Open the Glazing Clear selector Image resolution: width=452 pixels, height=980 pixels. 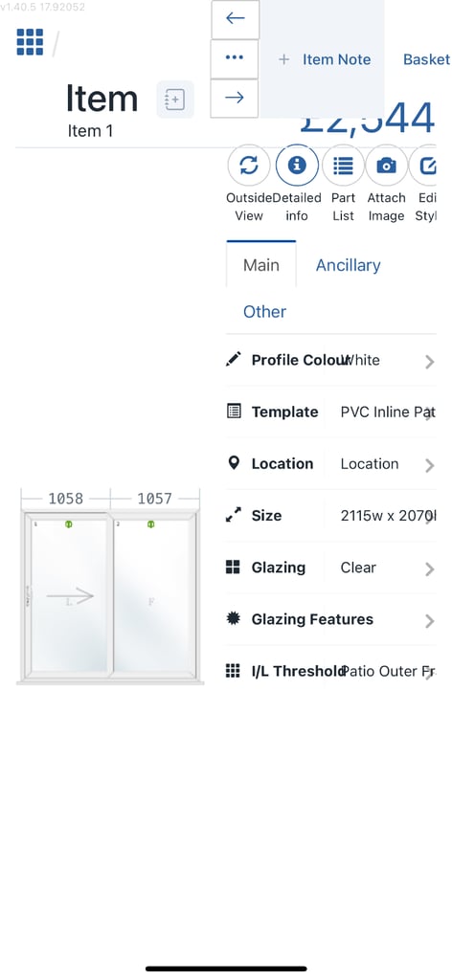pos(330,568)
